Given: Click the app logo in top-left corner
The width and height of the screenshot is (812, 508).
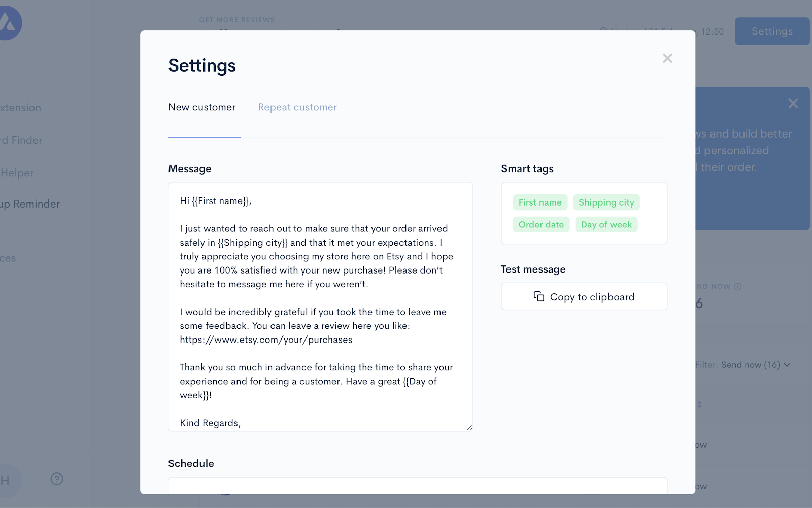Looking at the screenshot, I should pyautogui.click(x=9, y=23).
